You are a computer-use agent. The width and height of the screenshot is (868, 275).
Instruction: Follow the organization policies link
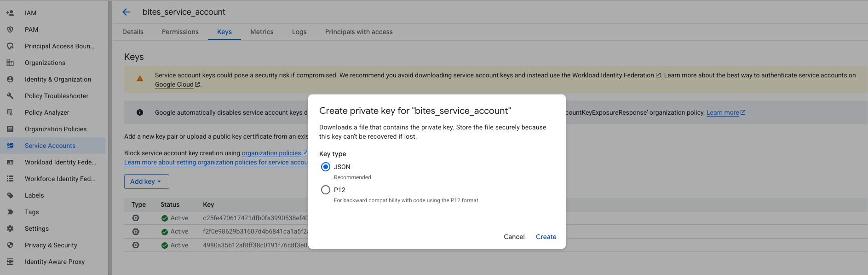(271, 153)
